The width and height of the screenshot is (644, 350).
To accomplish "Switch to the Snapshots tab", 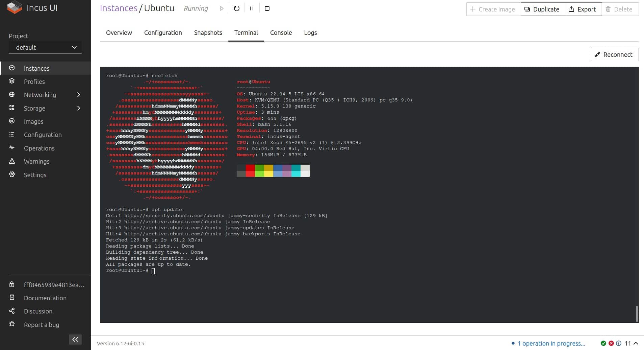I will click(208, 32).
